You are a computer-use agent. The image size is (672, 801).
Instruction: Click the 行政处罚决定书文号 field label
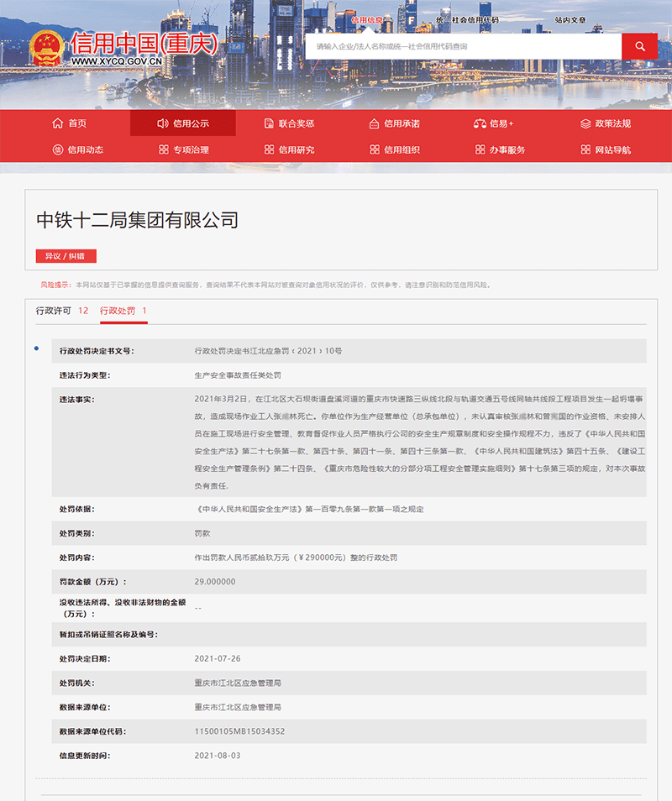(97, 351)
